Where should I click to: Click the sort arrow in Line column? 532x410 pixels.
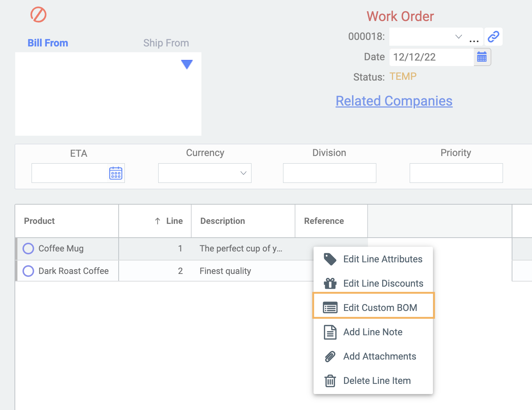[157, 221]
